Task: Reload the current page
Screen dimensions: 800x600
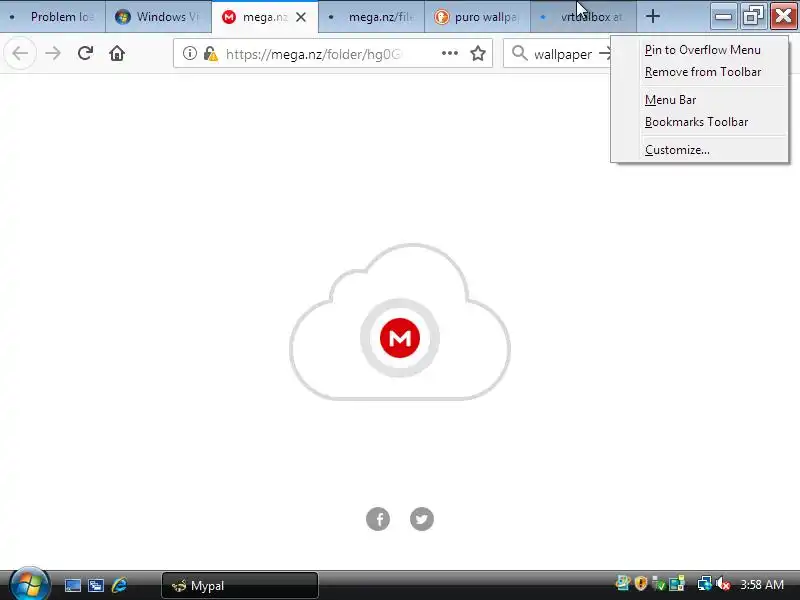Action: [x=85, y=53]
